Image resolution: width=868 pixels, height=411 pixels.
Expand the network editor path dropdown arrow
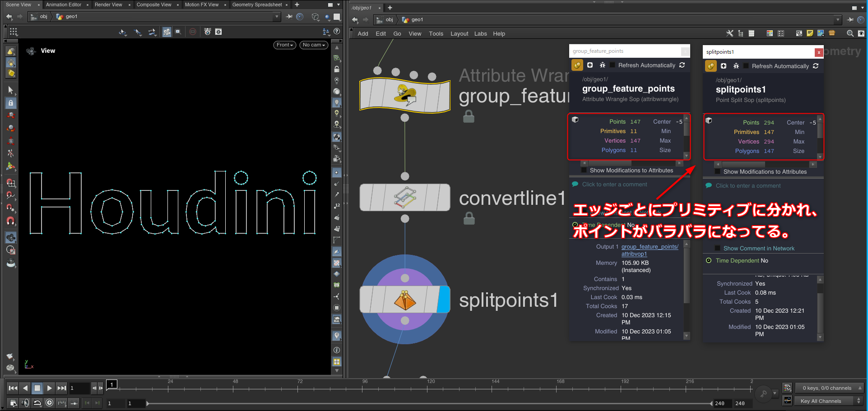pos(838,20)
